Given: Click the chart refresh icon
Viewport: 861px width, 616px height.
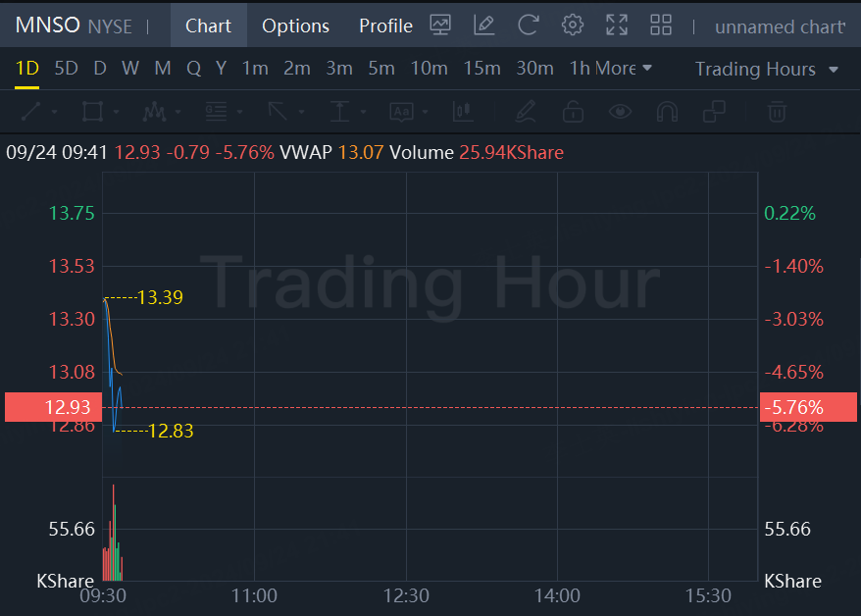Looking at the screenshot, I should [x=529, y=26].
